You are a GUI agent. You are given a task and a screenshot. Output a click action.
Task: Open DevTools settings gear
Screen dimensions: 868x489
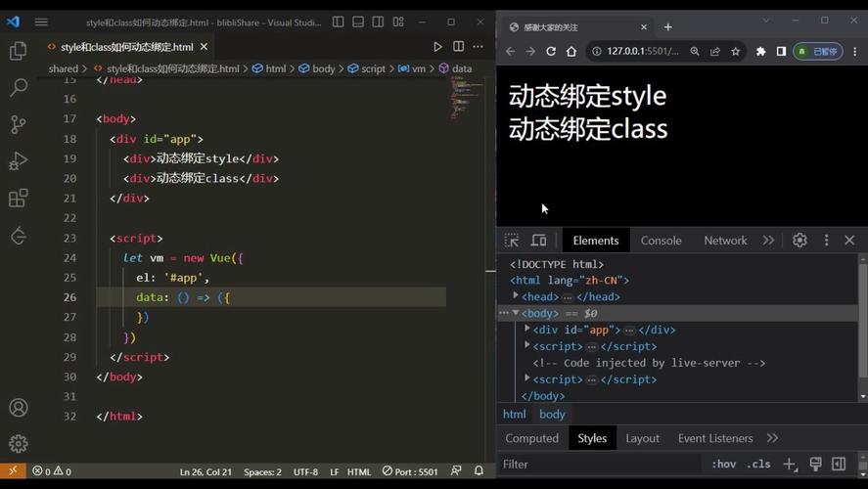click(x=799, y=240)
